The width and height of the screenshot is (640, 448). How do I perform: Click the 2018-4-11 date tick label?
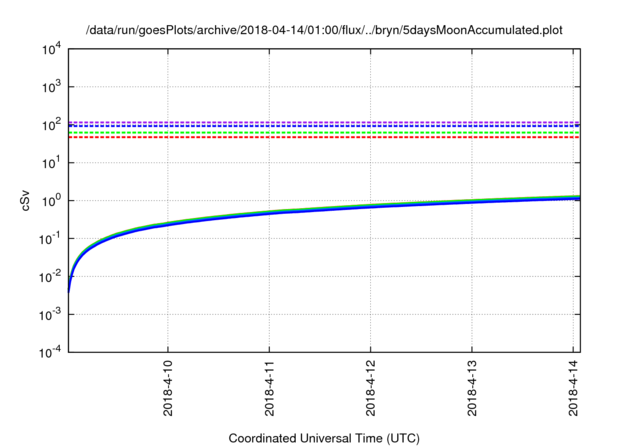(x=269, y=388)
